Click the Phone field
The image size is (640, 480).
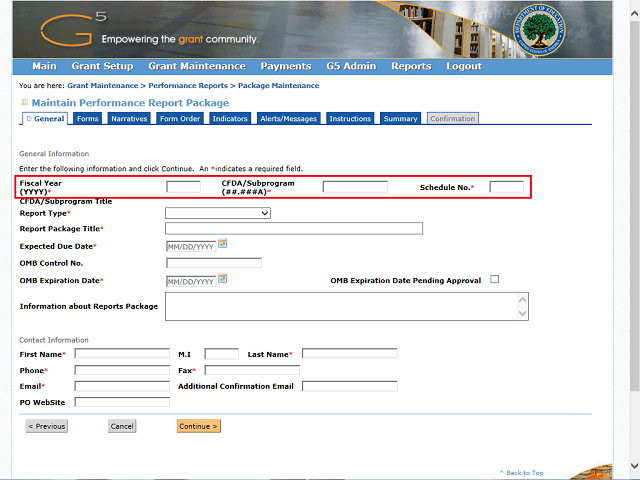click(x=122, y=370)
